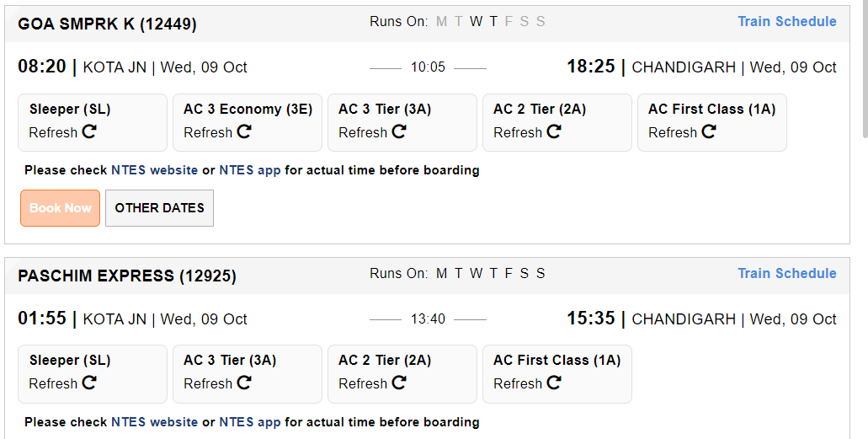Open NTES app link in first train card

pyautogui.click(x=250, y=170)
